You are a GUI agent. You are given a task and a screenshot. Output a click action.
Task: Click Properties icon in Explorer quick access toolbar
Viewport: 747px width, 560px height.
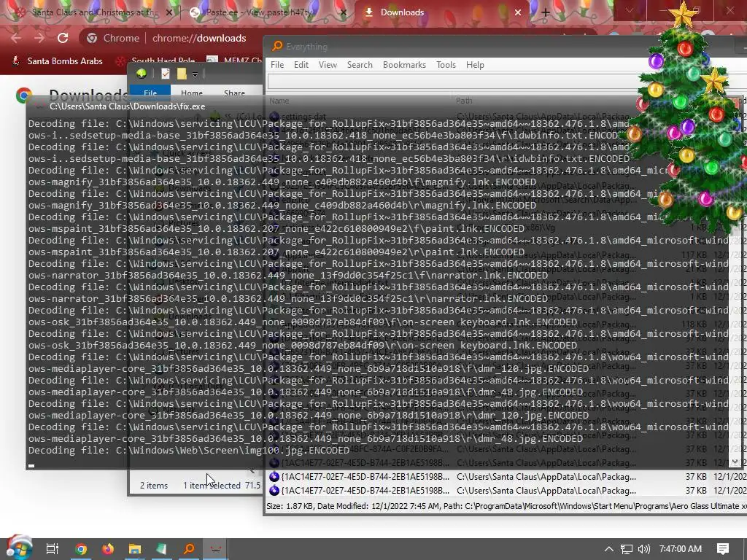click(x=166, y=74)
